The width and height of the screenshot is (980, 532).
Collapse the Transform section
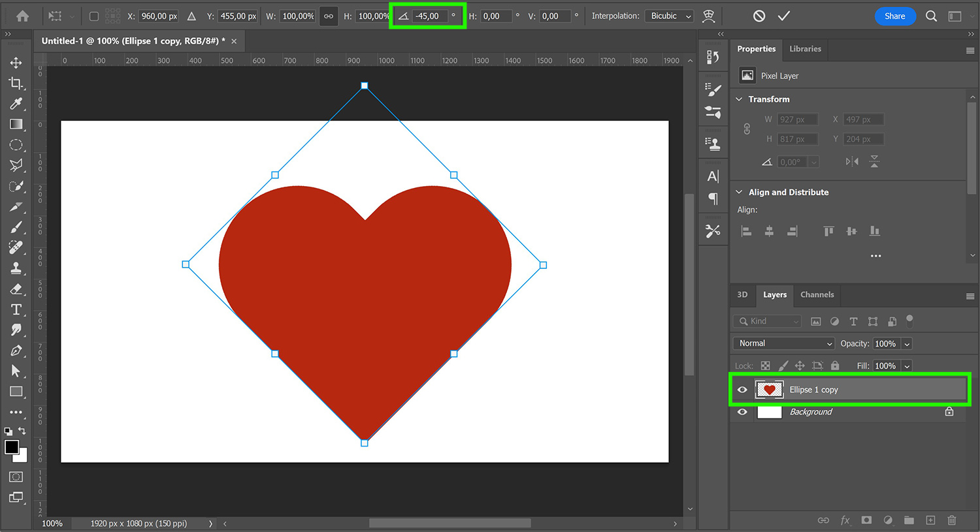(739, 99)
